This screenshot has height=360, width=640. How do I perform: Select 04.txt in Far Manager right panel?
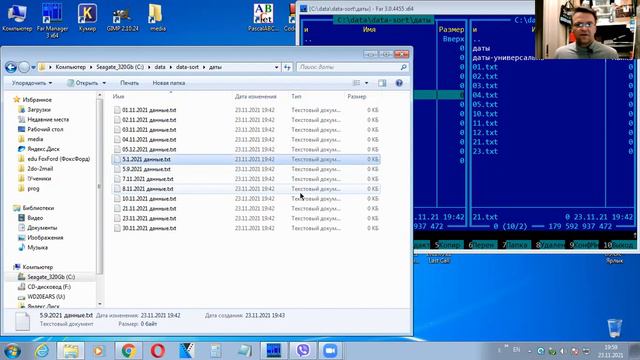485,95
